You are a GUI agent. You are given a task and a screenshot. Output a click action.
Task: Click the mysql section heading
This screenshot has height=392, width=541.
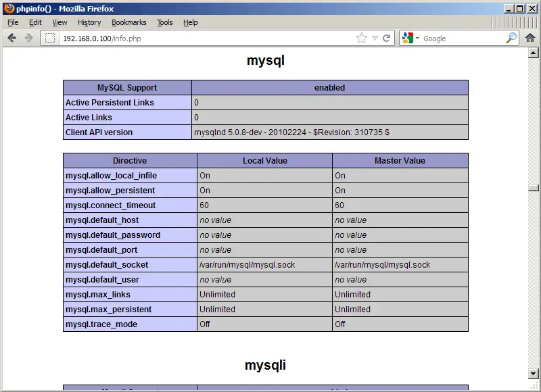(x=265, y=61)
